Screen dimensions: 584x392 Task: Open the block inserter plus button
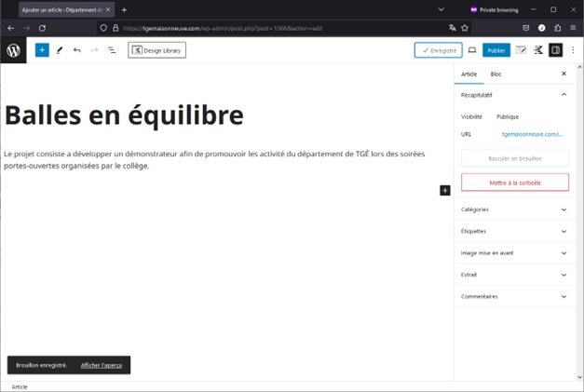[42, 50]
